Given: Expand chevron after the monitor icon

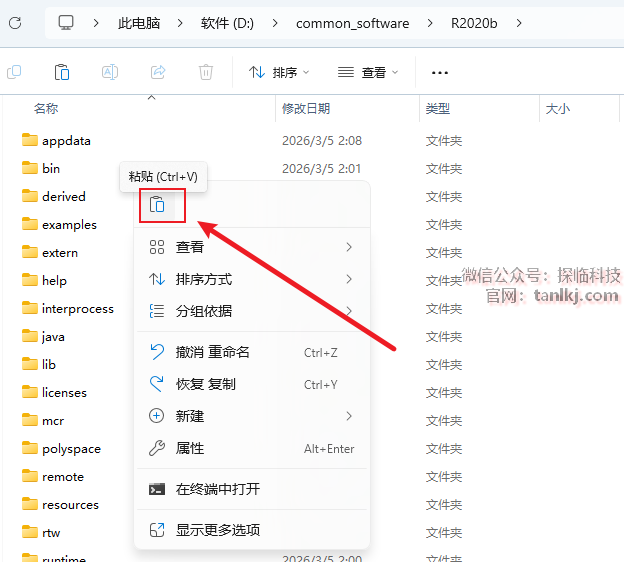Looking at the screenshot, I should tap(96, 23).
